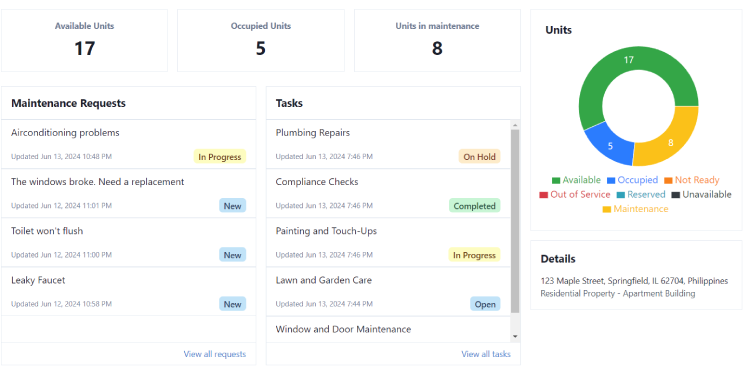Toggle Out of Service legend entry
The height and width of the screenshot is (385, 750).
574,194
